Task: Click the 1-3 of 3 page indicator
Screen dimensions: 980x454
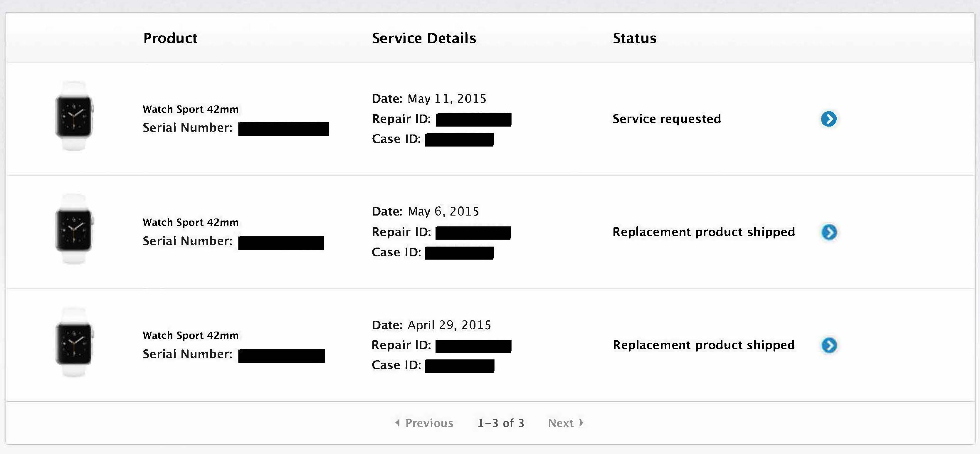Action: [x=501, y=423]
